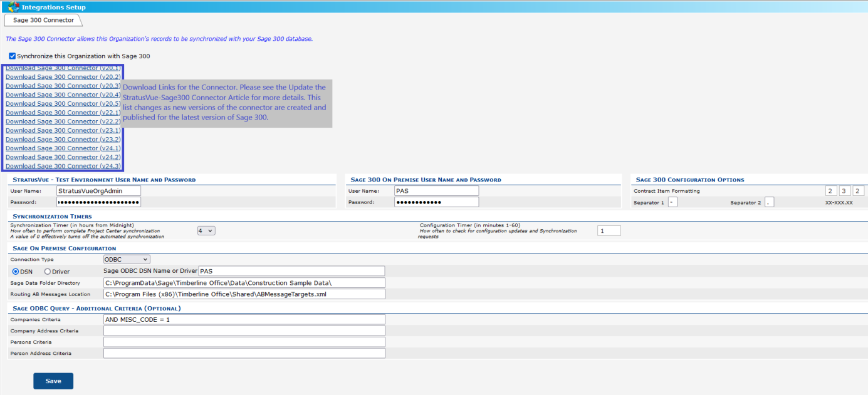Click the Separator 2 field
The height and width of the screenshot is (395, 868).
(x=770, y=202)
